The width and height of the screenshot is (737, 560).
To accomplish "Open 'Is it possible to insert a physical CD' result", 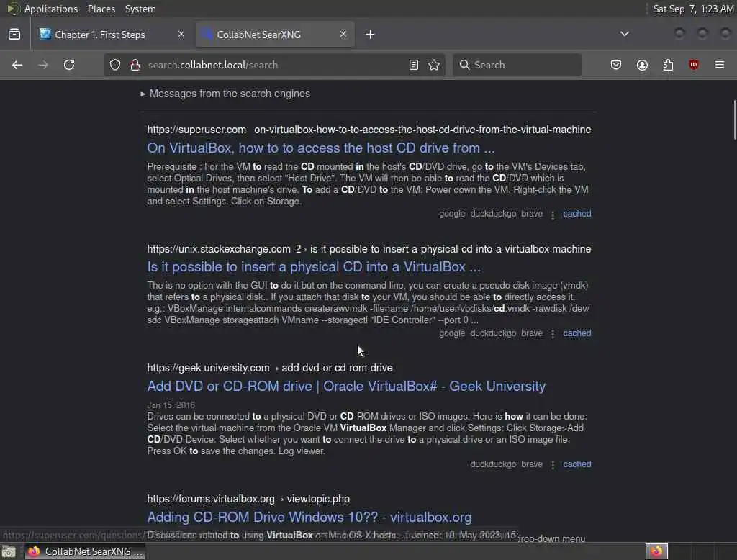I will [314, 267].
